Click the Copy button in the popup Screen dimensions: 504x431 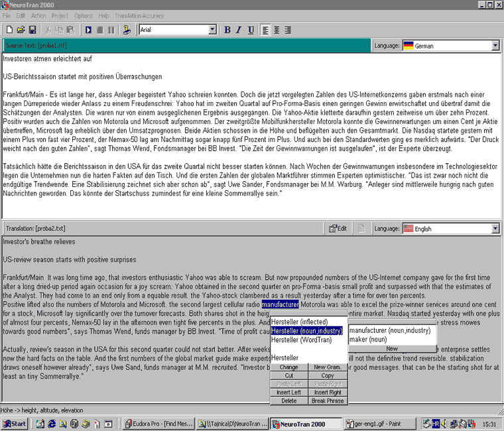pyautogui.click(x=328, y=375)
